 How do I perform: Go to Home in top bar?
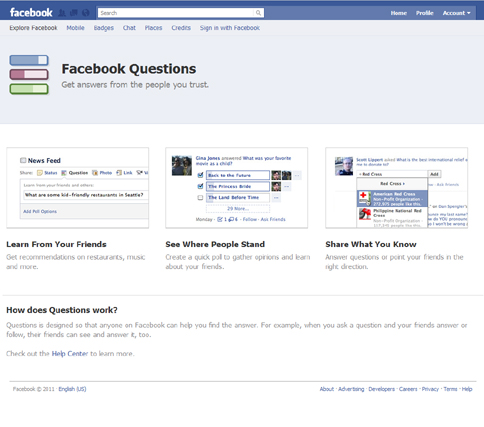point(399,13)
